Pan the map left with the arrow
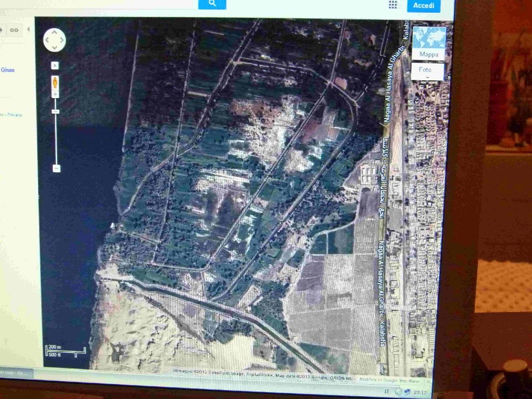The image size is (532, 399). pyautogui.click(x=47, y=40)
